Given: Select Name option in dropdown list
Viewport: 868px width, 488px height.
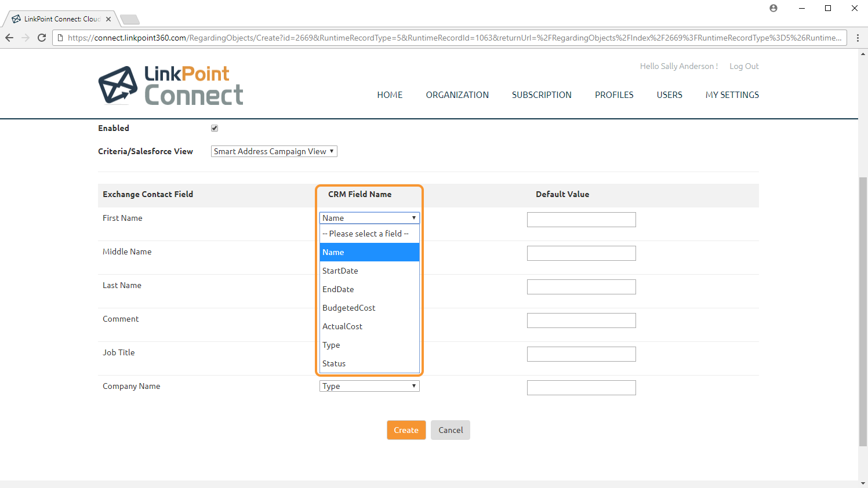Looking at the screenshot, I should pos(369,252).
